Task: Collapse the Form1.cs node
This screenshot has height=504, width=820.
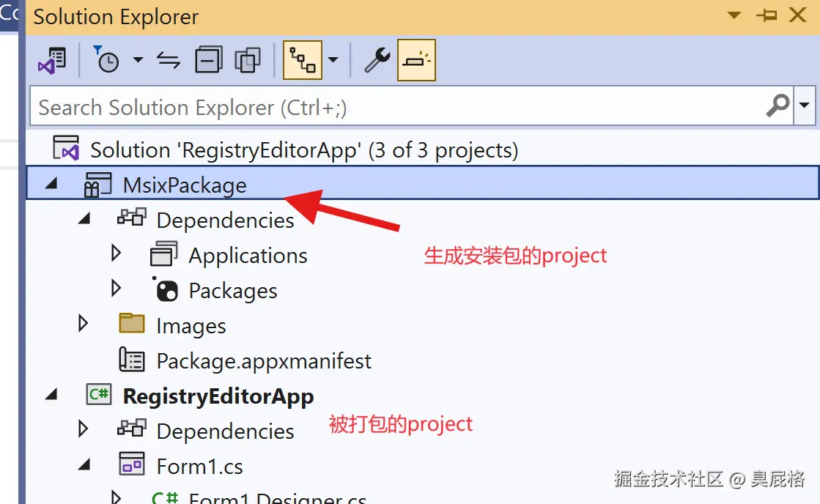Action: (x=84, y=464)
